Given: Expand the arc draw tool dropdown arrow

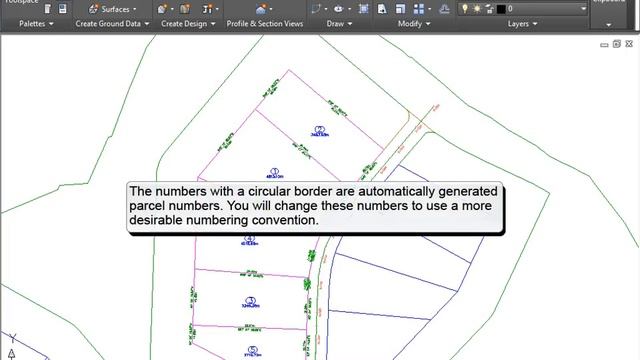Looking at the screenshot, I should pos(326,9).
